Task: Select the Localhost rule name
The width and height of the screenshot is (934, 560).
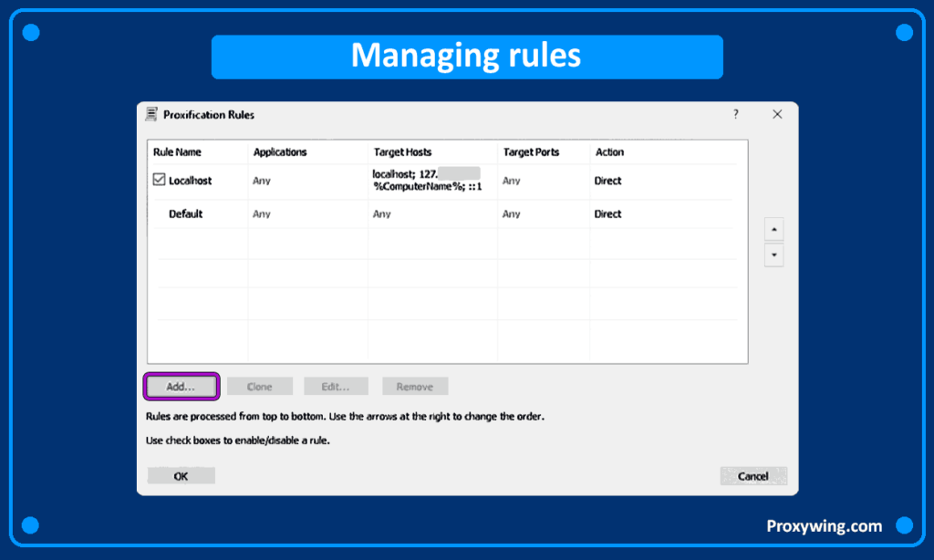Action: [190, 181]
